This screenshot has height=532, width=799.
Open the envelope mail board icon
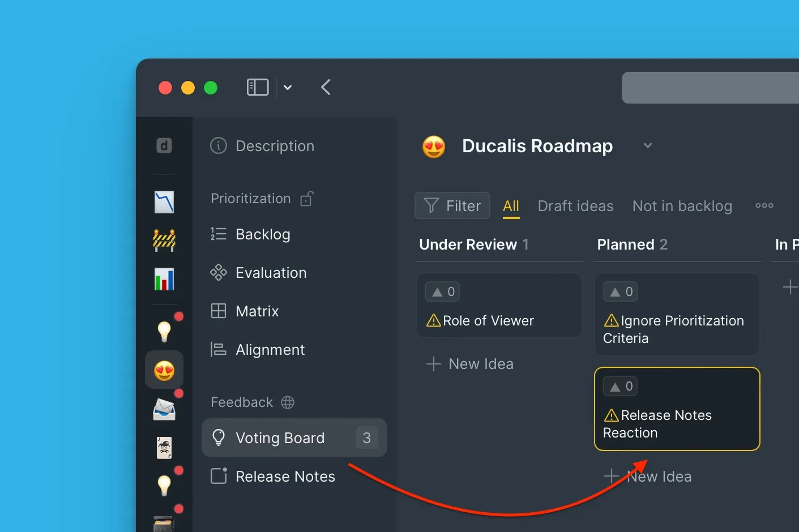tap(164, 409)
